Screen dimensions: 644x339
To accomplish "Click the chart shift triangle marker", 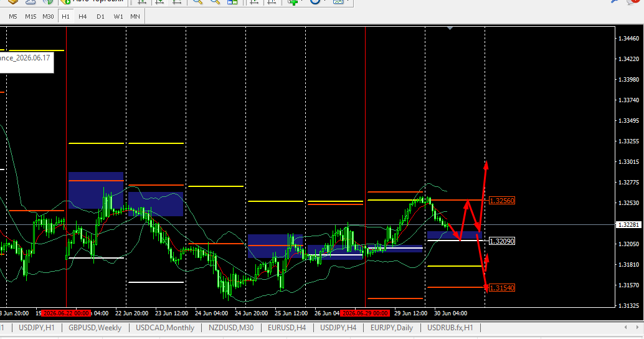I will [x=450, y=28].
